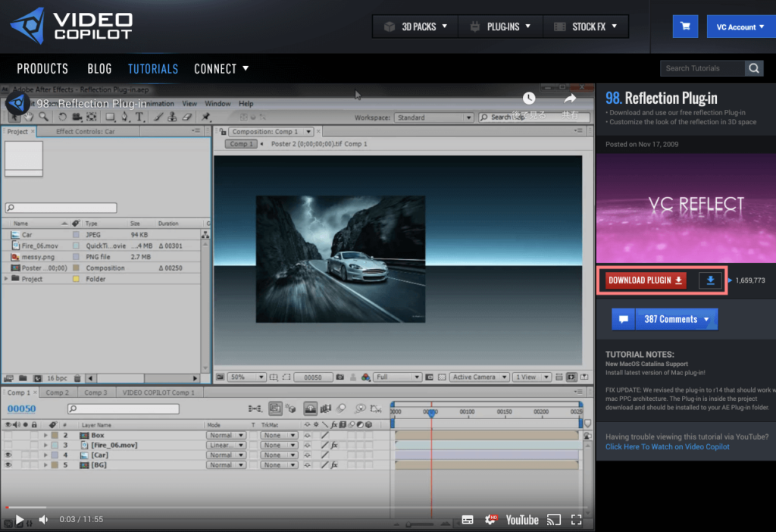The width and height of the screenshot is (776, 532).
Task: Go to BLOG page
Action: click(99, 68)
